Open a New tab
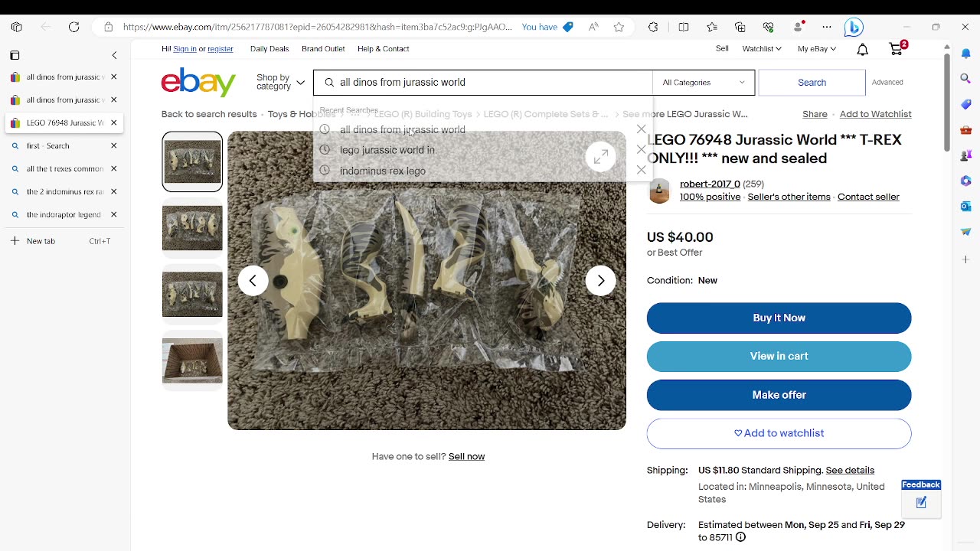The width and height of the screenshot is (980, 551). point(63,241)
